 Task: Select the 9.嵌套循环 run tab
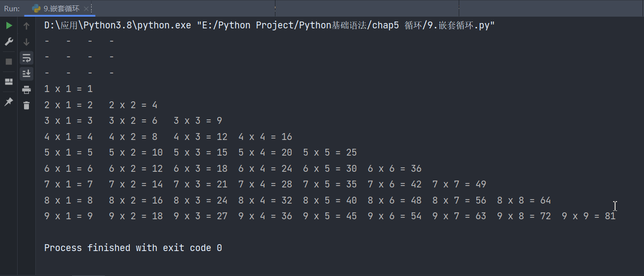point(59,8)
